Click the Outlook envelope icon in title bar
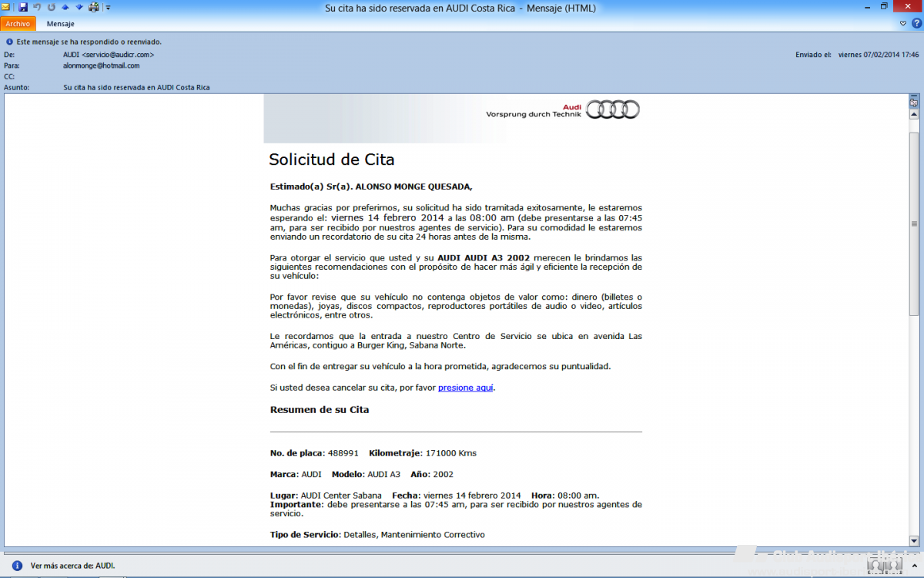The image size is (924, 578). 6,7
